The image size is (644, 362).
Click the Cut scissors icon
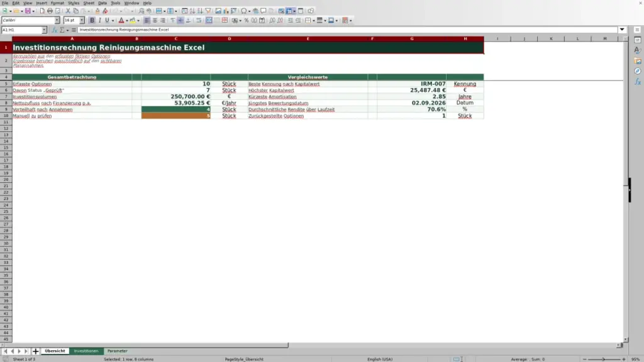point(68,11)
